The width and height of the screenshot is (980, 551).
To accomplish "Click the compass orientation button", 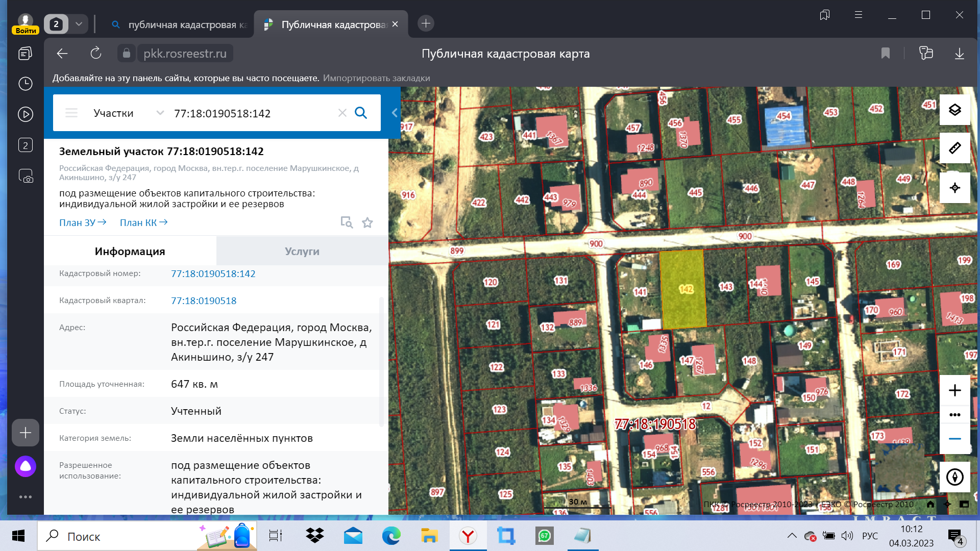I will (x=954, y=477).
